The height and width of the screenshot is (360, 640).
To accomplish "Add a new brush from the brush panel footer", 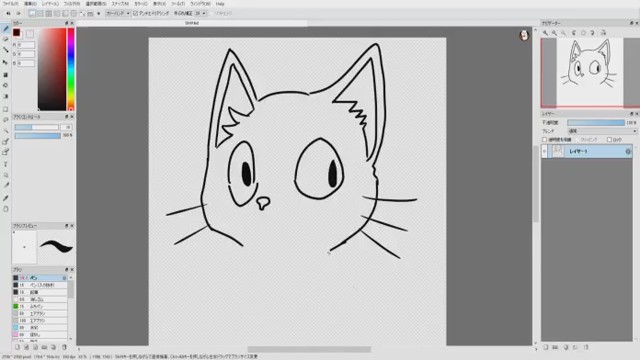I will 17,347.
